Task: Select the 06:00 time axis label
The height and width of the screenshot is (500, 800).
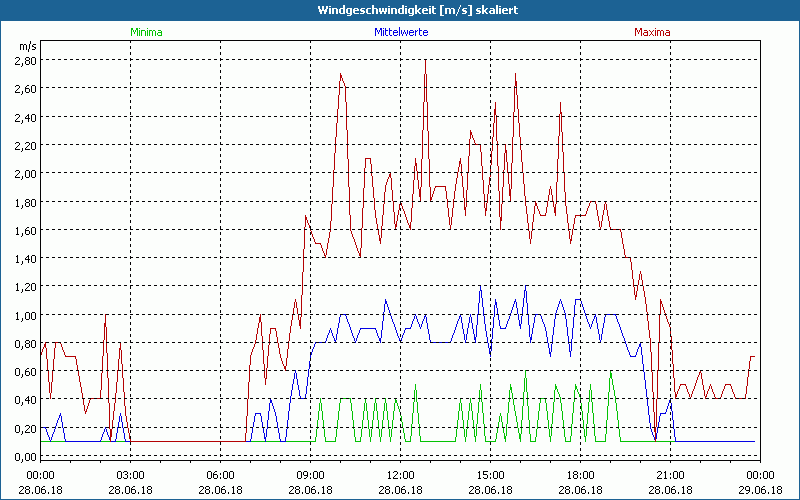Action: tap(220, 474)
